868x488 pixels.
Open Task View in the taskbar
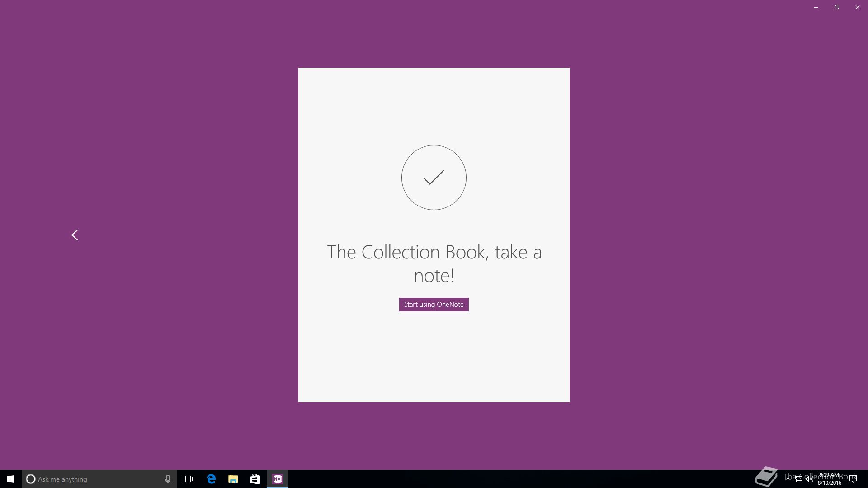click(188, 479)
